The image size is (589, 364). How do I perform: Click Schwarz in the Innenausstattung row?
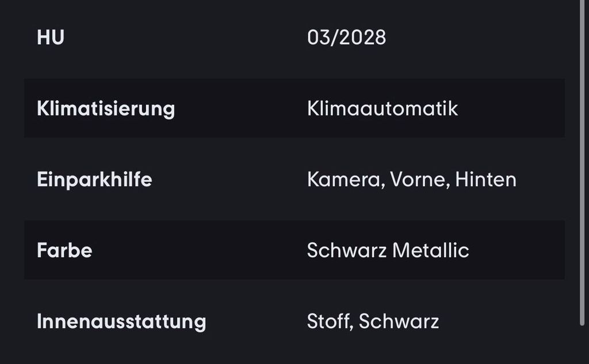tap(399, 321)
